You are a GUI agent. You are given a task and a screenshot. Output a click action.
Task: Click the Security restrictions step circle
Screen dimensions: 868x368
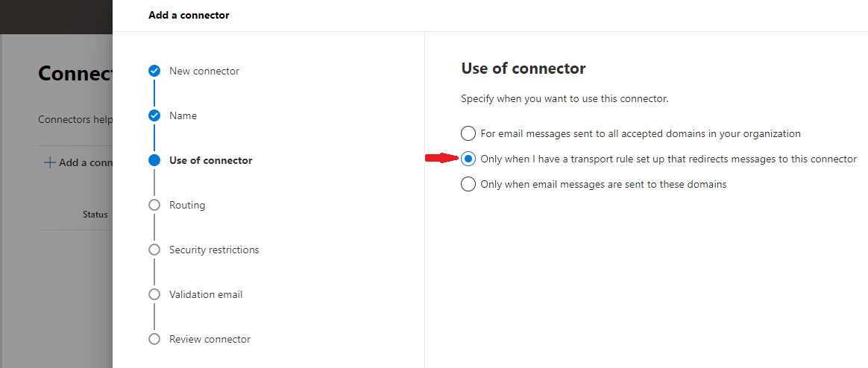point(154,250)
